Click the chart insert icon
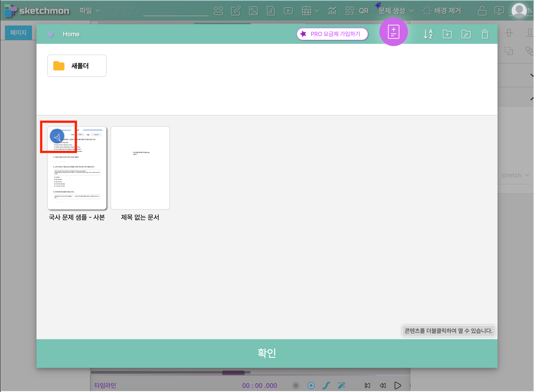Viewport: 534px width, 392px height. point(332,11)
